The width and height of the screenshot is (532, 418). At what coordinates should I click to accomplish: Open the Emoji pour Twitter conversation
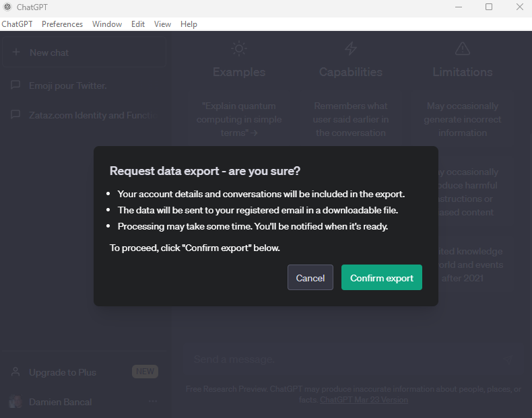point(84,85)
